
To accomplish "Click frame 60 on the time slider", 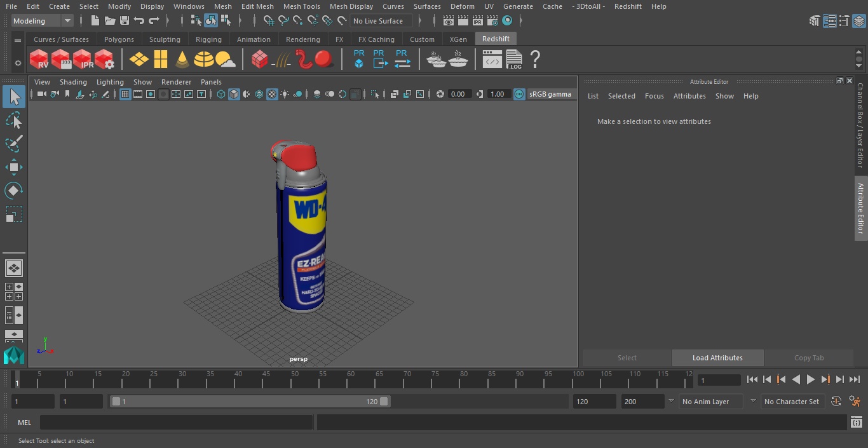I will pyautogui.click(x=351, y=380).
